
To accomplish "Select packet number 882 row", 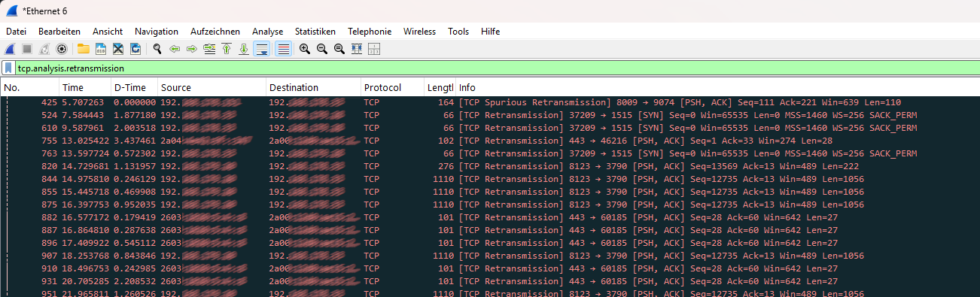I will [490, 217].
